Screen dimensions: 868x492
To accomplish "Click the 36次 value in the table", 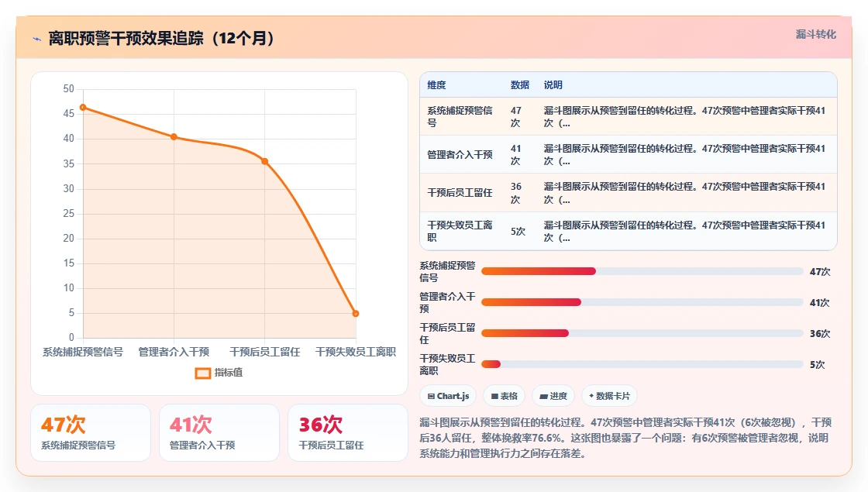I will 516,193.
